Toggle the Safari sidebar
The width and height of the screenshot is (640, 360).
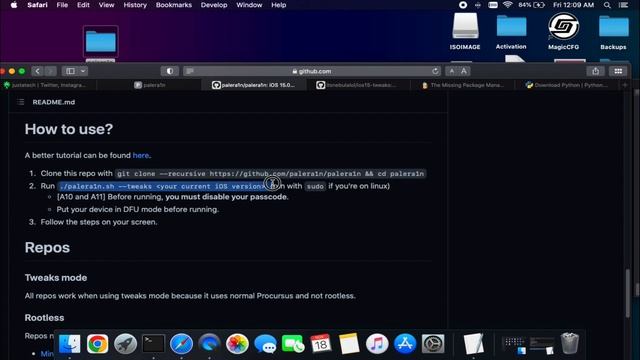tap(70, 71)
